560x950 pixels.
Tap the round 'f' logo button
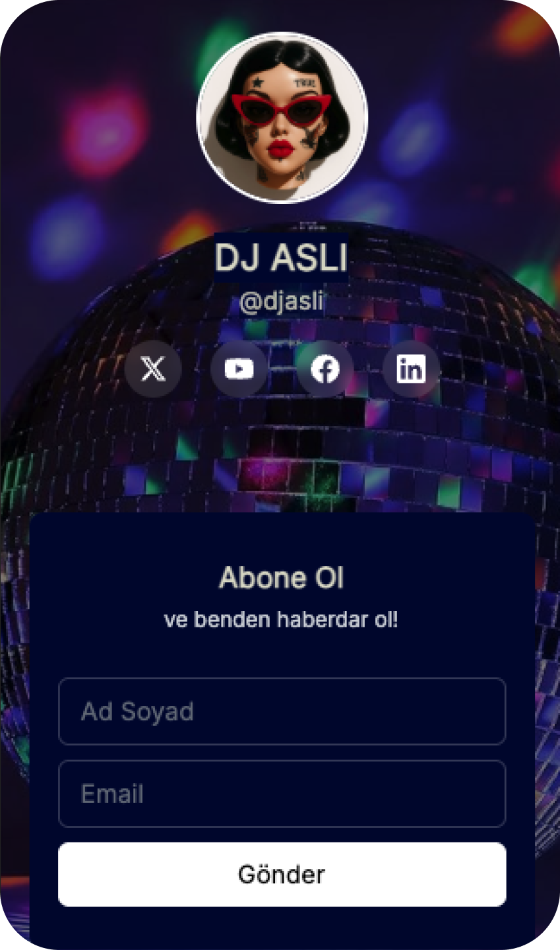[x=325, y=369]
